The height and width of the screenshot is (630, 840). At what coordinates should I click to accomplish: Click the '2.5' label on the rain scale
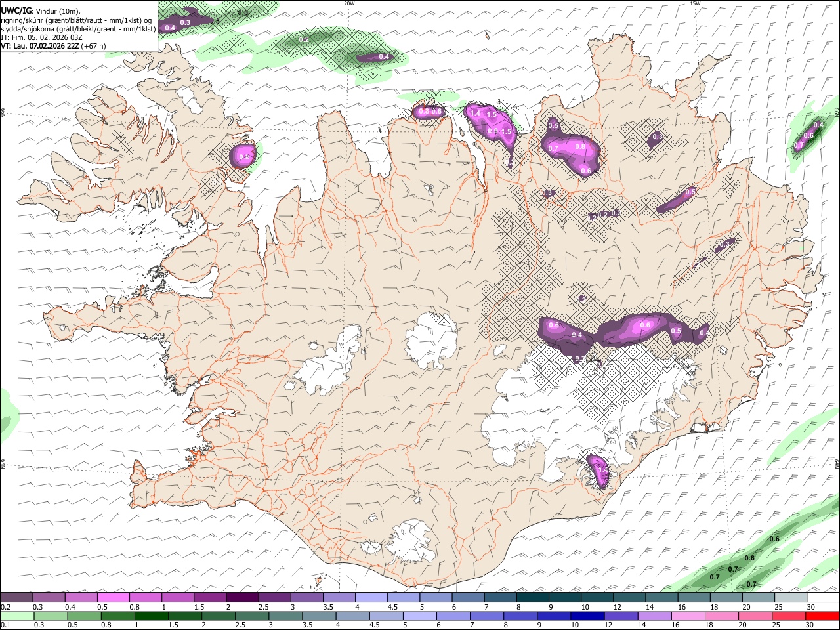tap(240, 625)
